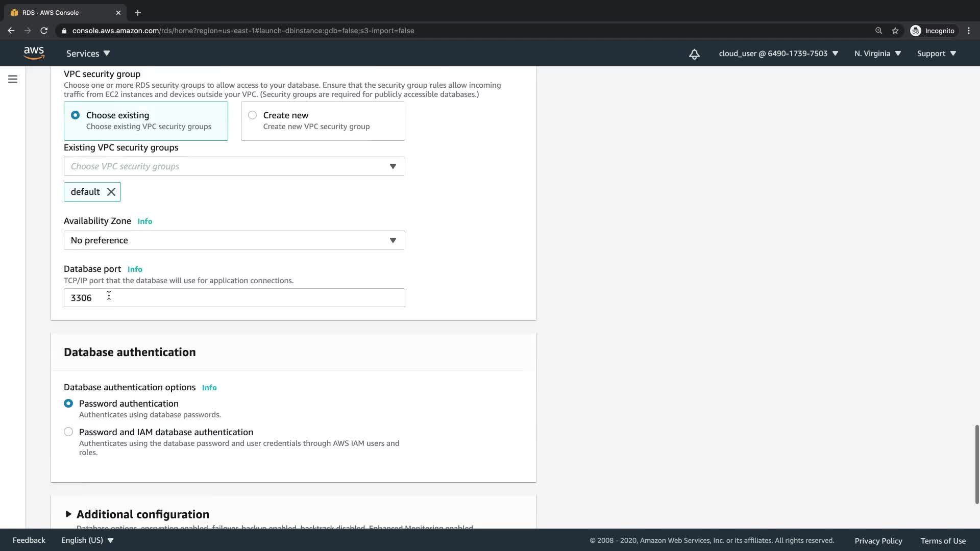980x551 pixels.
Task: Click Info link next to Database port
Action: [135, 269]
